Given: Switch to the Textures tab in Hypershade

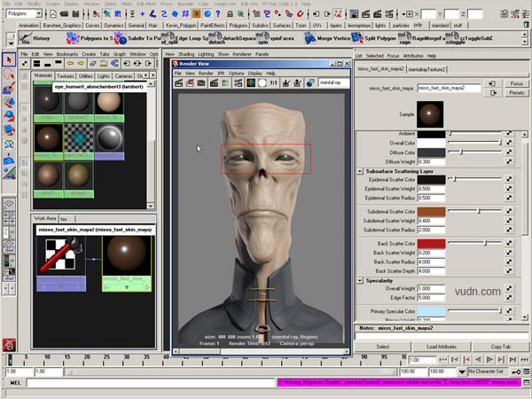Looking at the screenshot, I should 66,76.
